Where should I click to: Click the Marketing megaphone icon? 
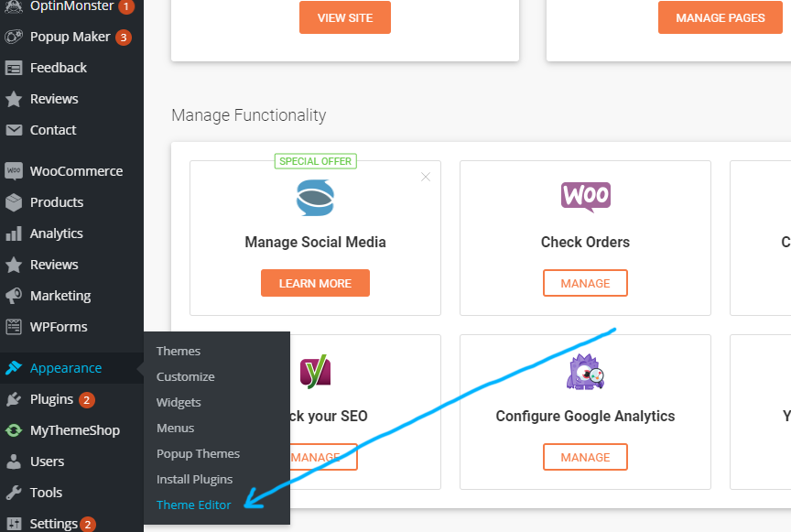pyautogui.click(x=14, y=296)
